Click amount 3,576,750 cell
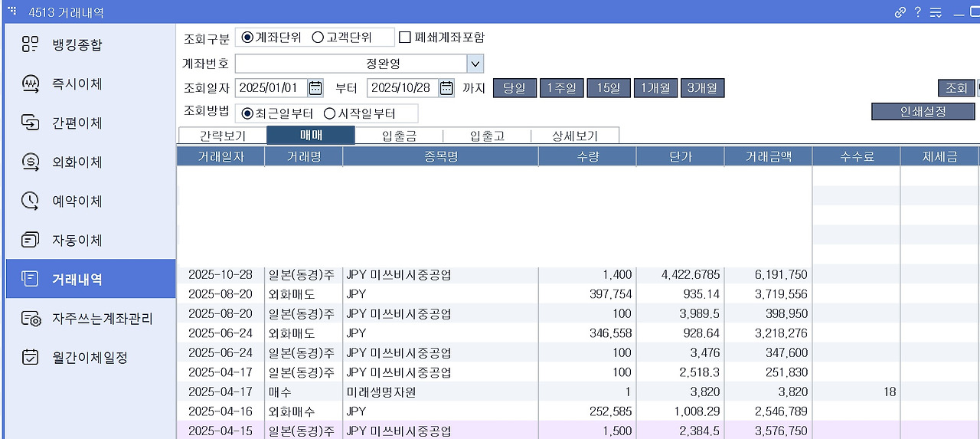The image size is (980, 439). [x=768, y=431]
